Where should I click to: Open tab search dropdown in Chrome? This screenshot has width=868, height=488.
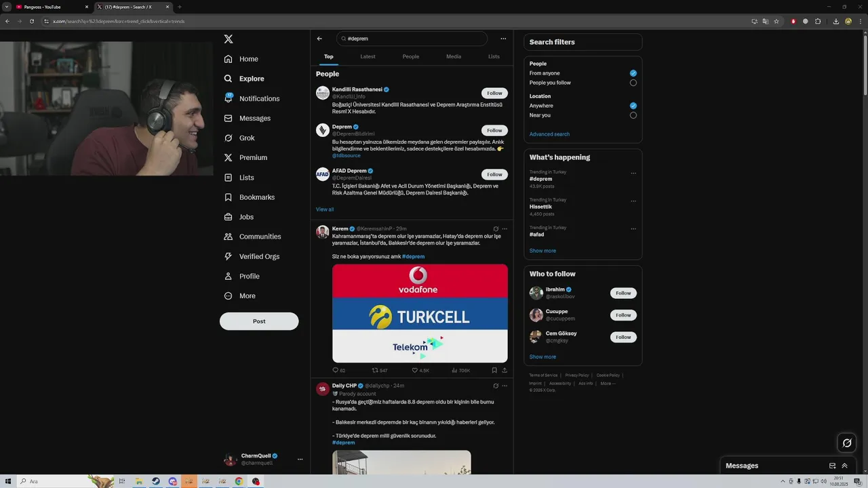click(x=7, y=7)
